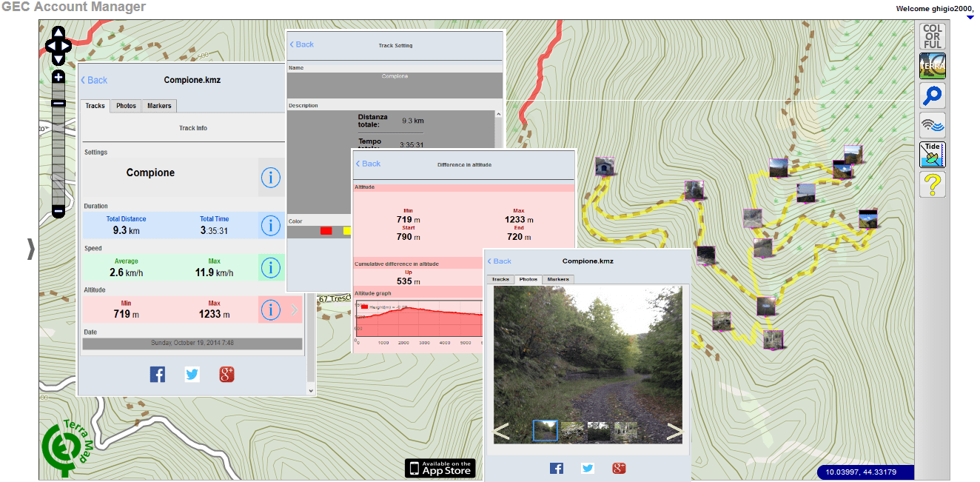Share photo on Google+ in photo panel

click(620, 468)
